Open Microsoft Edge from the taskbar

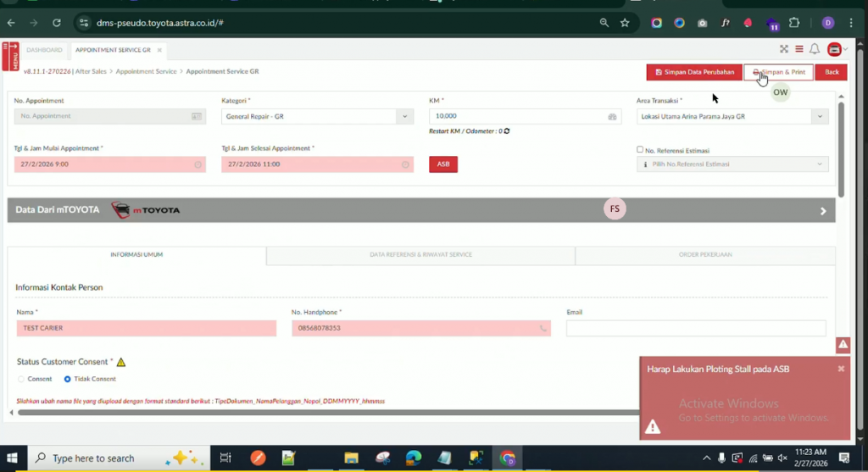(x=413, y=458)
